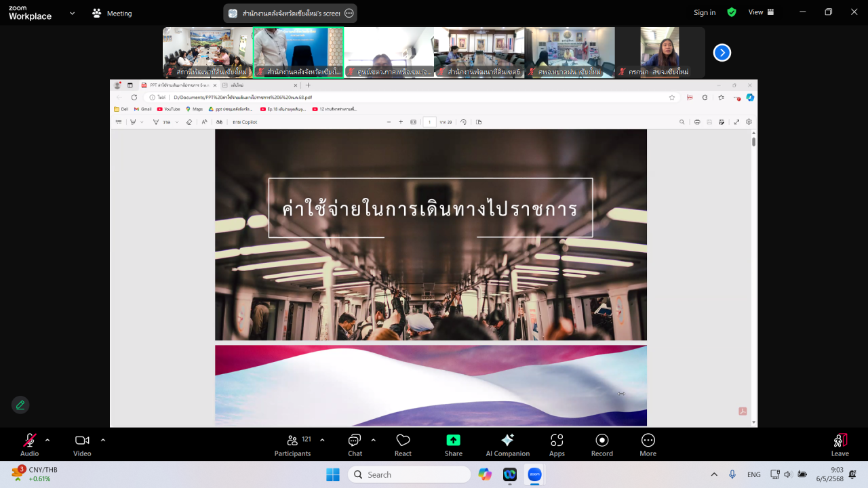Expand the Audio options arrow

point(47,440)
